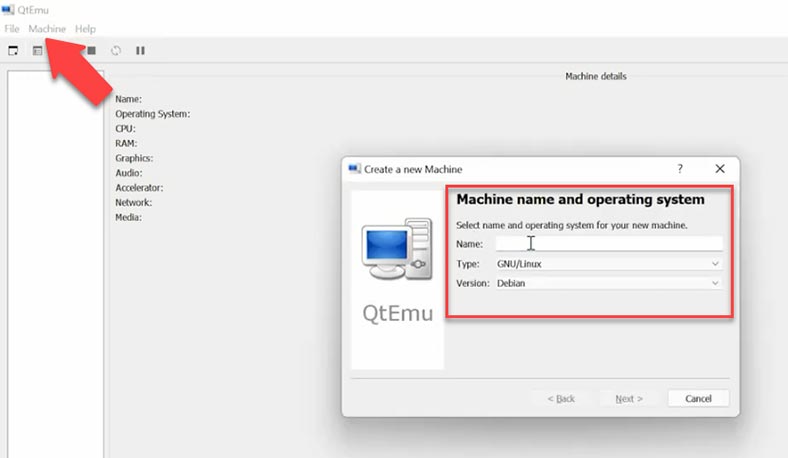Click 'Machine name and operating system' heading
This screenshot has height=458, width=788.
pos(580,200)
